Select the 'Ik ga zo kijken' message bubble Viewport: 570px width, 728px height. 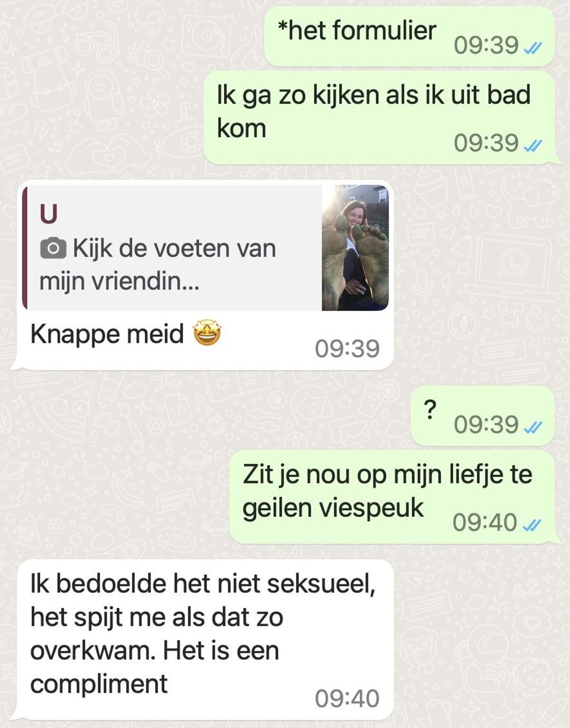tap(379, 117)
